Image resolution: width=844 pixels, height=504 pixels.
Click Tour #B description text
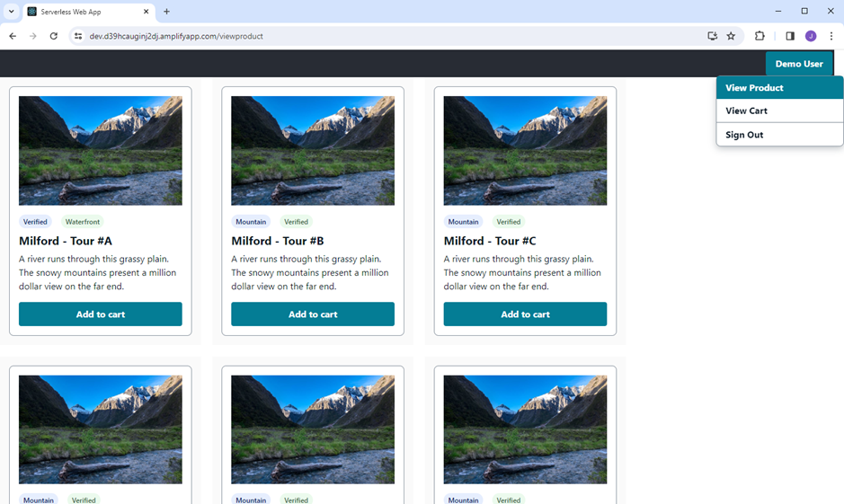click(310, 273)
